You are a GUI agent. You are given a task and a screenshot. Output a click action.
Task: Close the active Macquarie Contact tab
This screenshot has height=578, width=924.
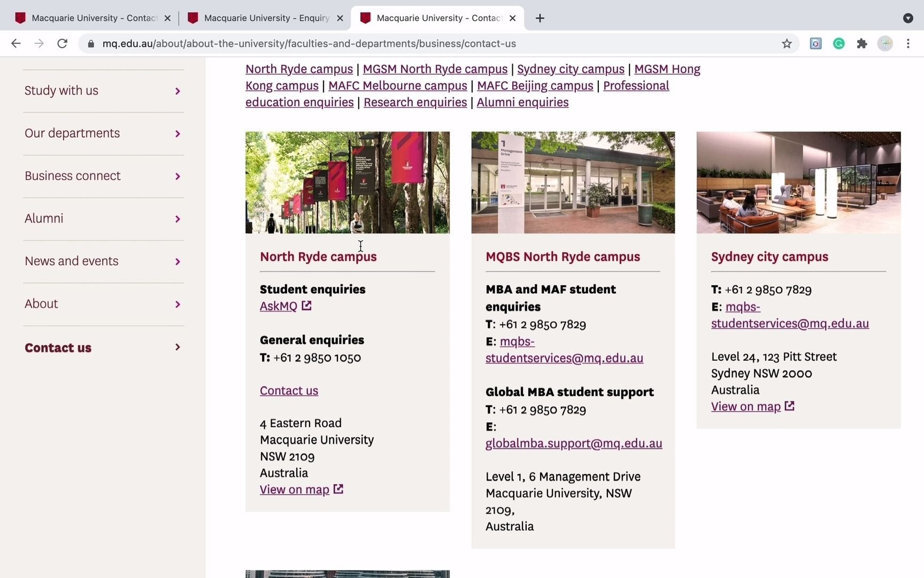coord(513,18)
